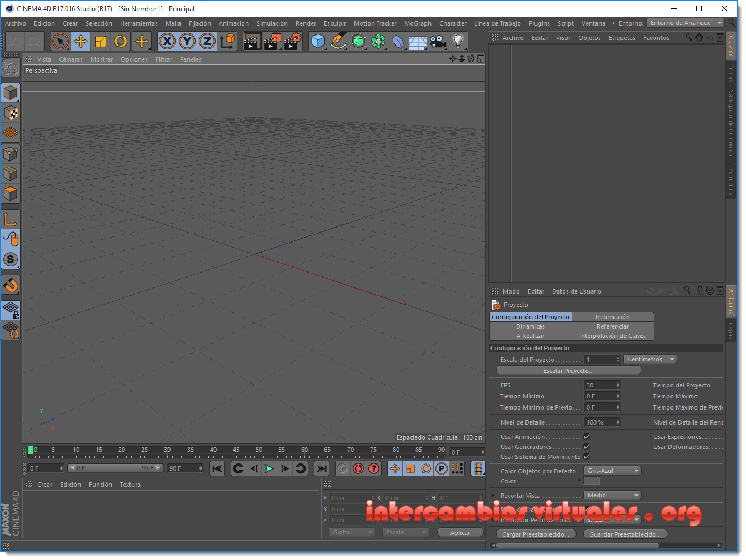Open the MoGraph menu
Image resolution: width=746 pixels, height=560 pixels.
tap(418, 23)
